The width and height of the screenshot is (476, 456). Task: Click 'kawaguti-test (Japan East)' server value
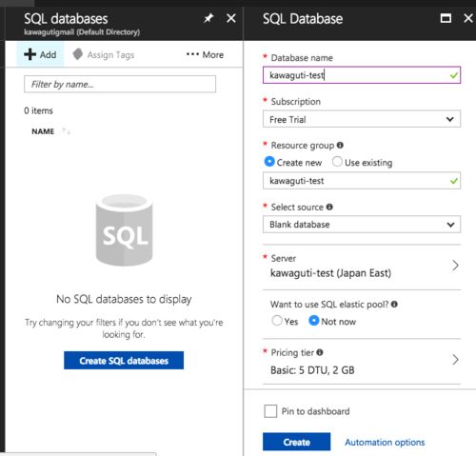[x=330, y=273]
